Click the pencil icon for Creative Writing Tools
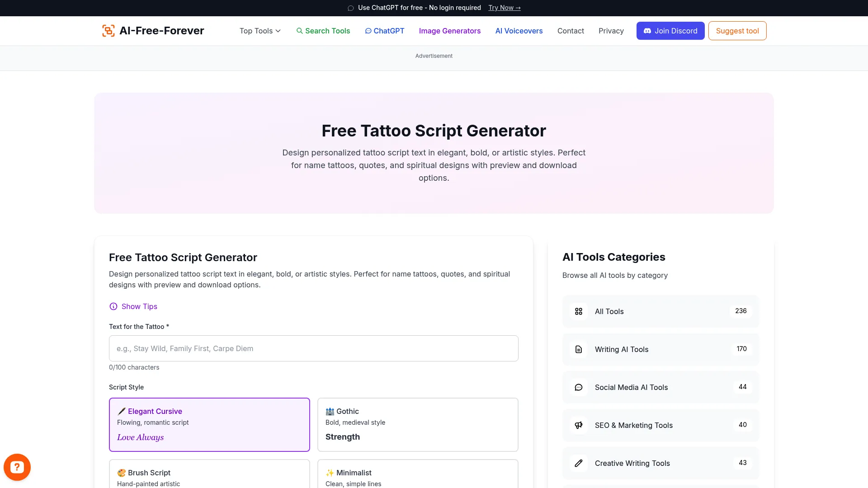This screenshot has height=488, width=868. [579, 463]
